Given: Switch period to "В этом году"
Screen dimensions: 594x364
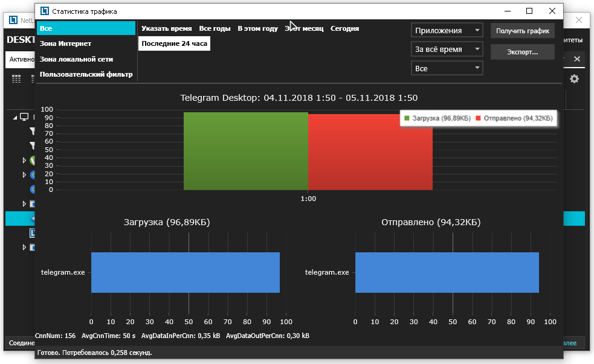Looking at the screenshot, I should pyautogui.click(x=257, y=28).
